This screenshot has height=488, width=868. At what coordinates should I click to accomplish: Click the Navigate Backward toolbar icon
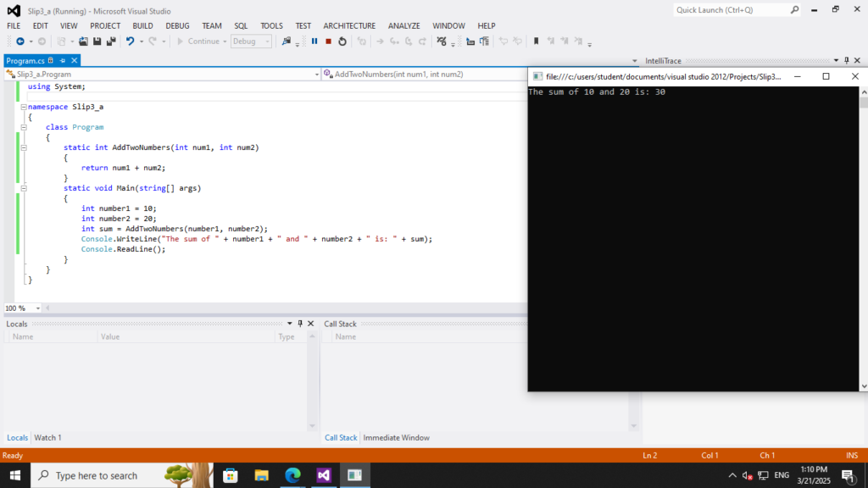point(20,42)
